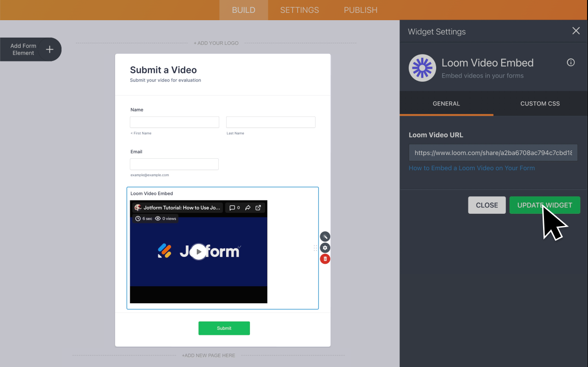The height and width of the screenshot is (367, 588).
Task: Delete the Loom Video Embed widget
Action: pos(325,258)
